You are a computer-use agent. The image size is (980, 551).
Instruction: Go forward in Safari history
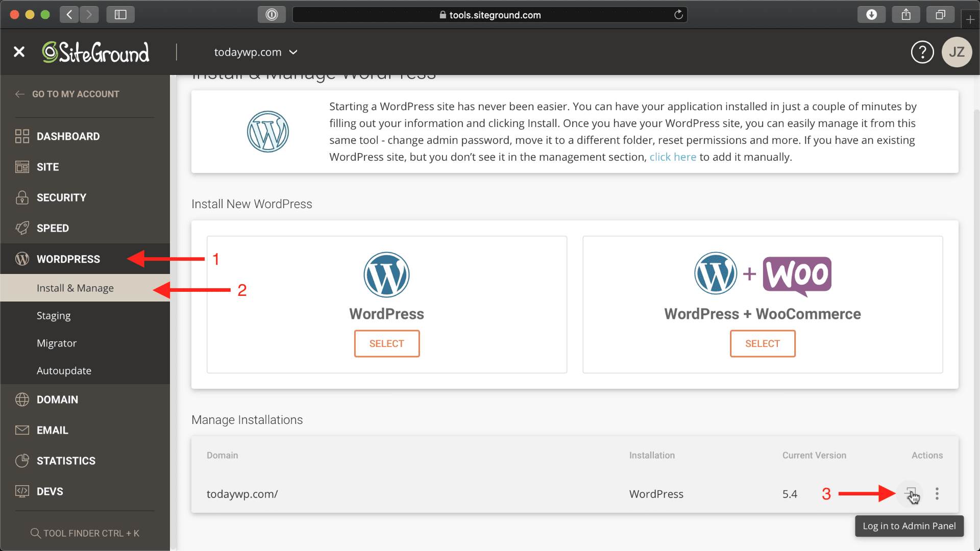89,14
